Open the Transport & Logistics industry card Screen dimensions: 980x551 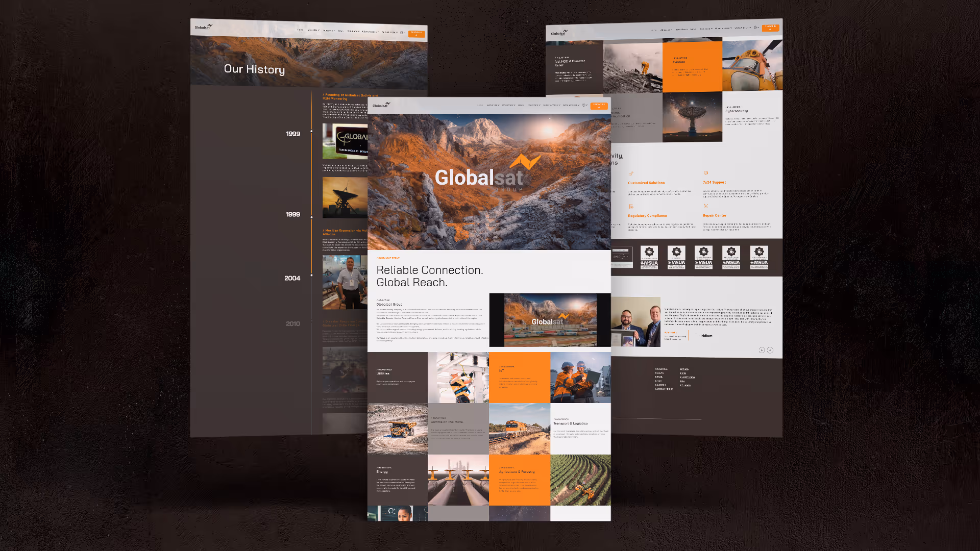point(580,429)
